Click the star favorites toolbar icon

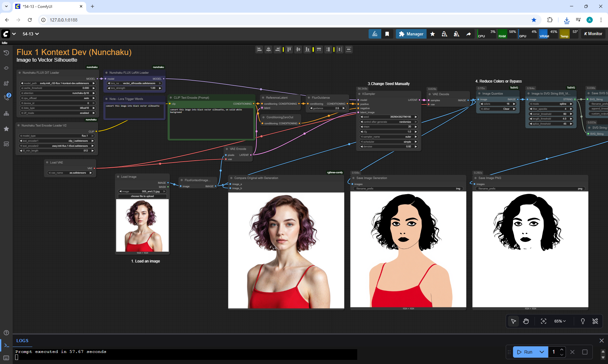433,34
